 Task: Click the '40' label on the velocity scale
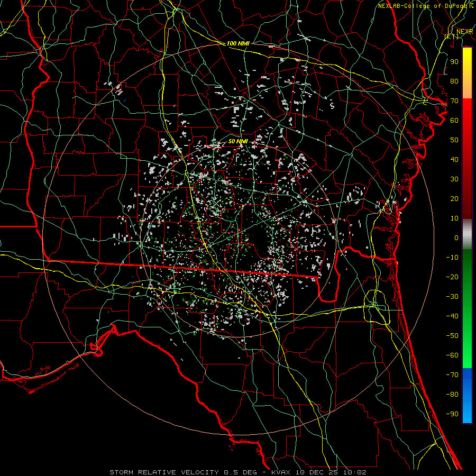click(454, 160)
